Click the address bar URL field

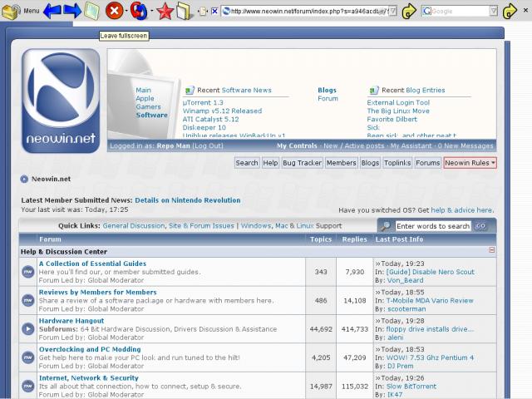tap(305, 11)
